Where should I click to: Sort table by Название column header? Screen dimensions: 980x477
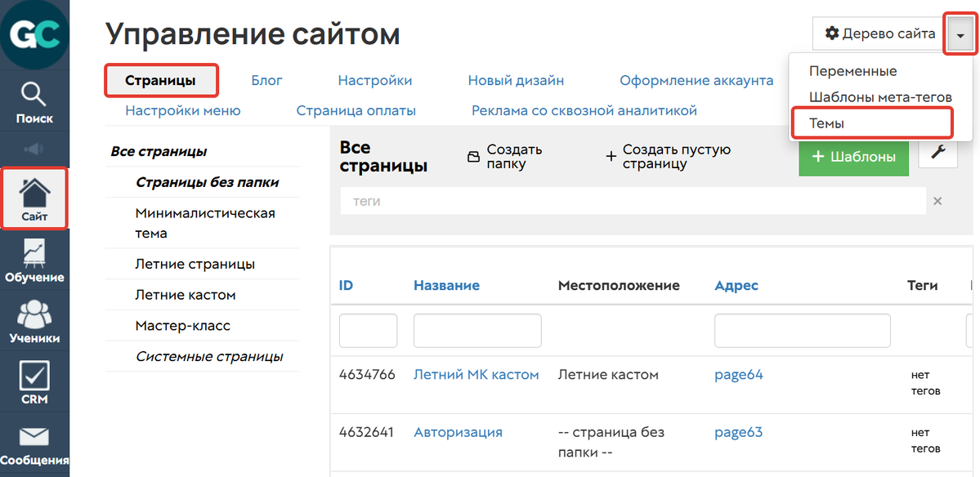446,285
